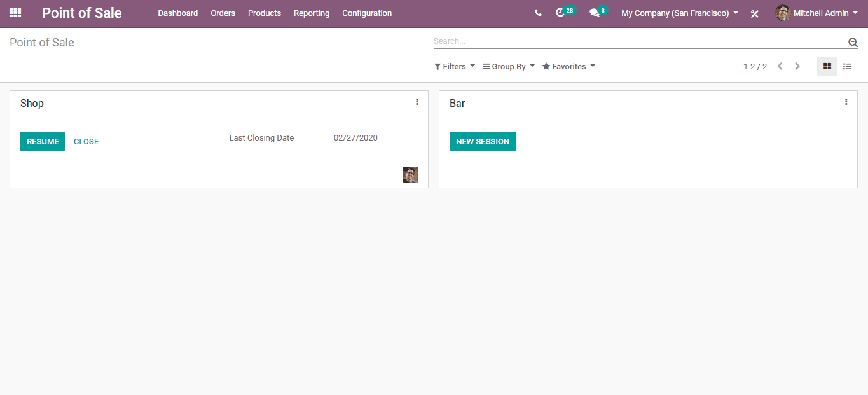Open conversations chat icon with 3 badge
This screenshot has height=395, width=868.
pyautogui.click(x=598, y=12)
